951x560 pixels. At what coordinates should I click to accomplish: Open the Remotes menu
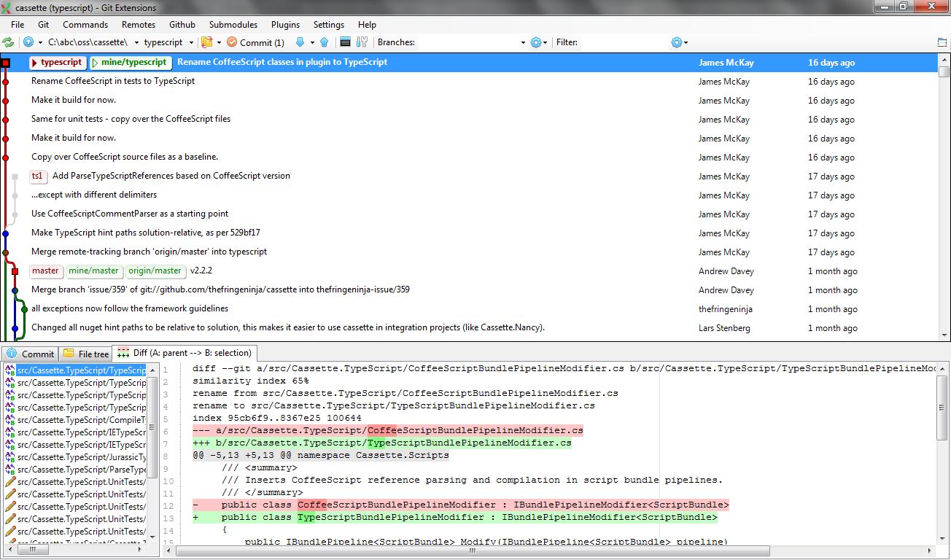click(x=139, y=25)
